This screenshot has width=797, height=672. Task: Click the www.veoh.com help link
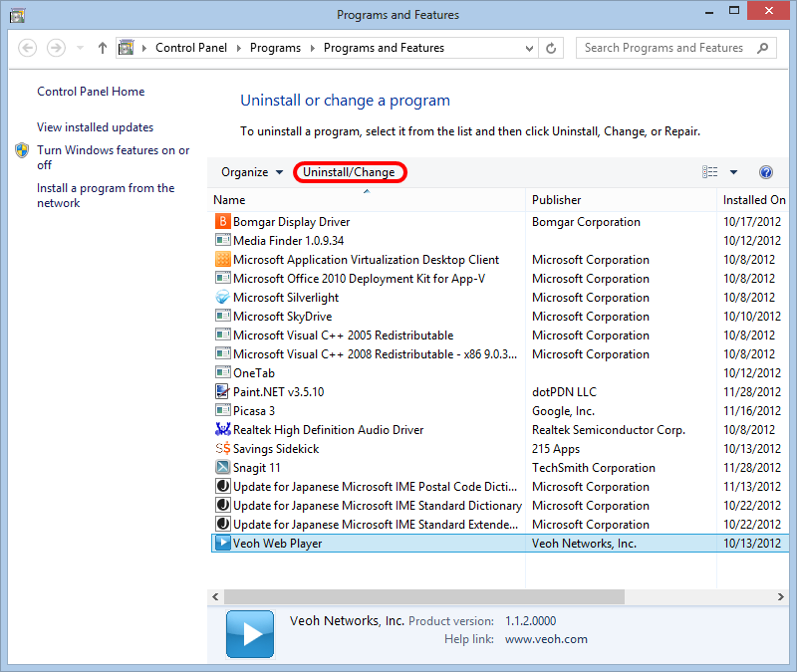pyautogui.click(x=546, y=639)
